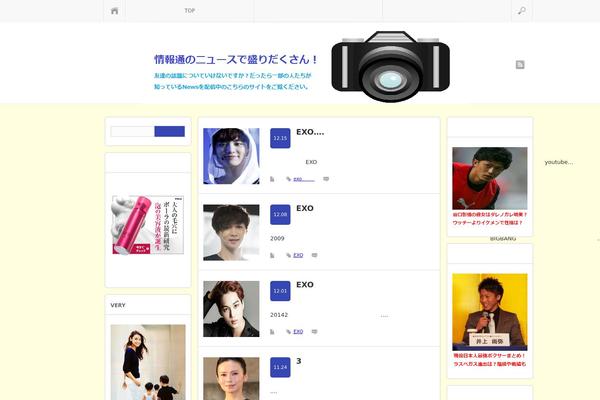
Task: Open the thumbnail of 11.24 post
Action: (231, 379)
